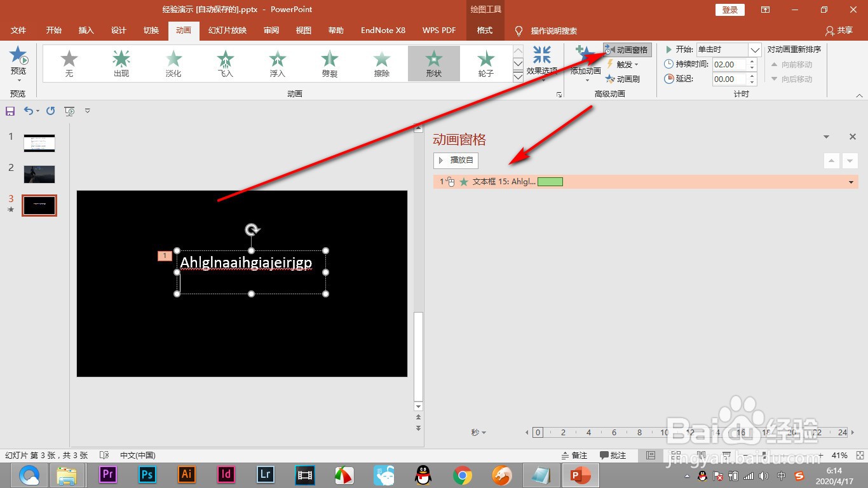This screenshot has width=868, height=488.
Task: Open the animation dialog launcher in 动画 group
Action: tap(559, 95)
